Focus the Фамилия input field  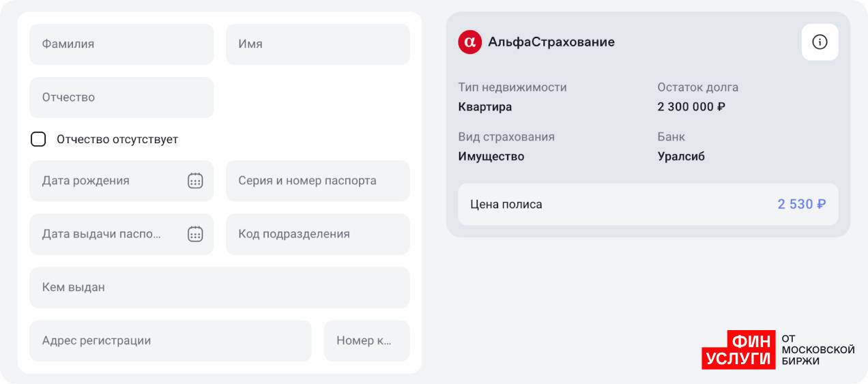pyautogui.click(x=121, y=44)
